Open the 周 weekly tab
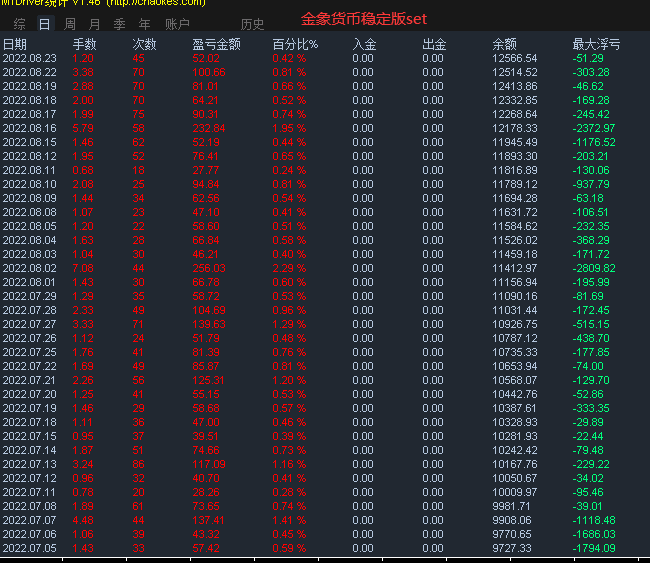This screenshot has width=650, height=563. tap(70, 24)
